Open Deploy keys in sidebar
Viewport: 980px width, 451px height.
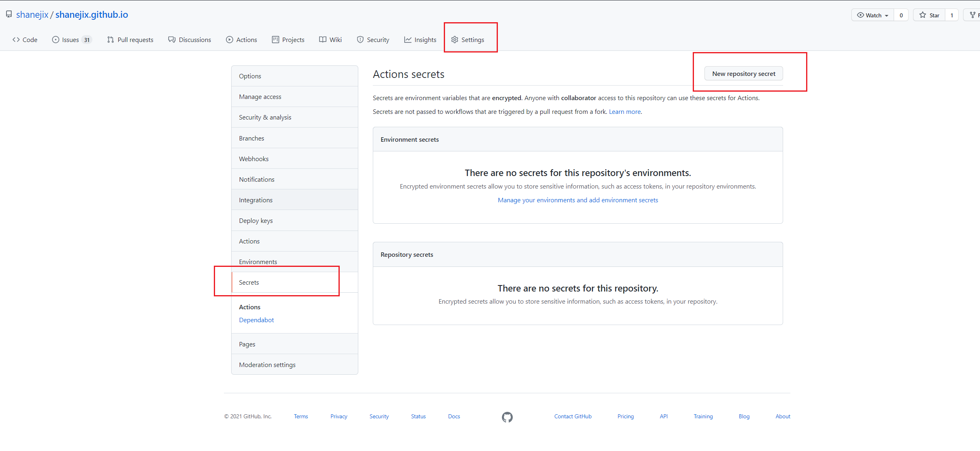256,220
